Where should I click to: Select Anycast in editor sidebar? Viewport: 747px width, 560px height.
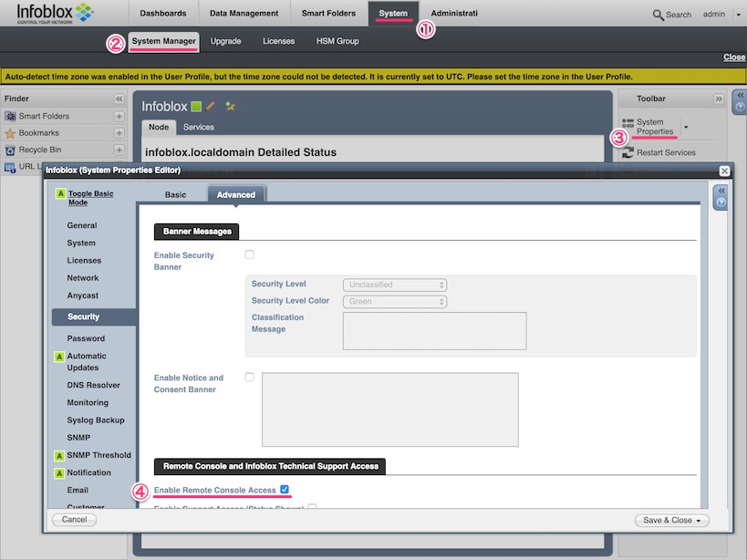[x=83, y=296]
